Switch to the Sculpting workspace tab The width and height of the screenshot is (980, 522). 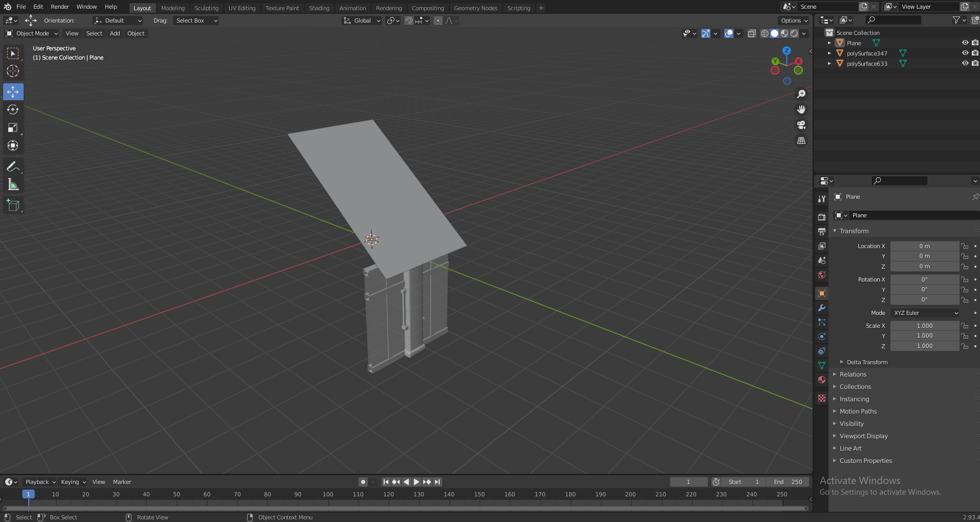(206, 8)
